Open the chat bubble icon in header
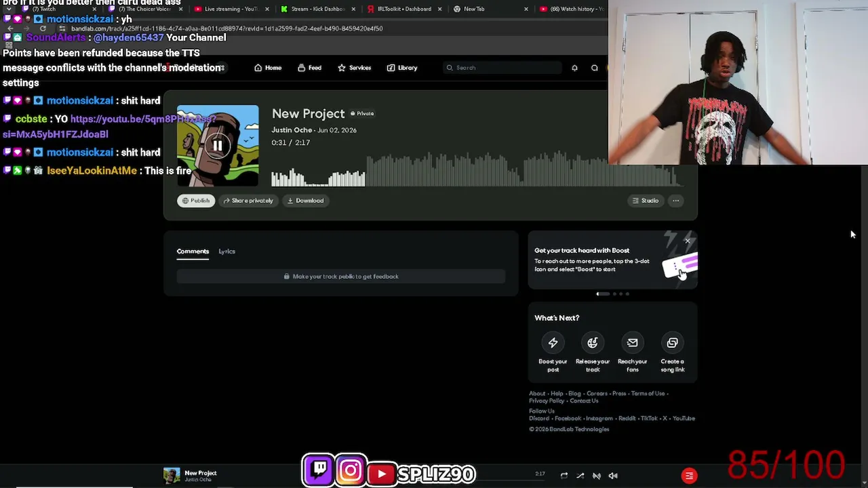 click(595, 68)
